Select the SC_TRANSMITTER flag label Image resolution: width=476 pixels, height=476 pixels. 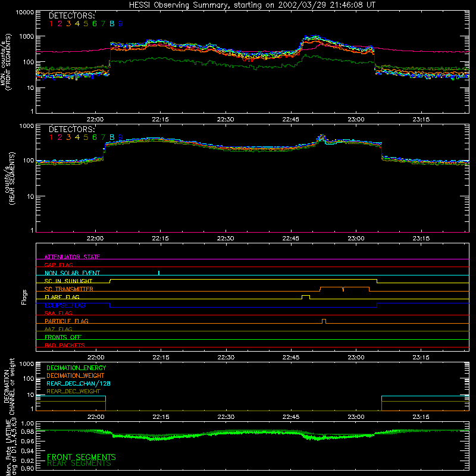pos(69,289)
